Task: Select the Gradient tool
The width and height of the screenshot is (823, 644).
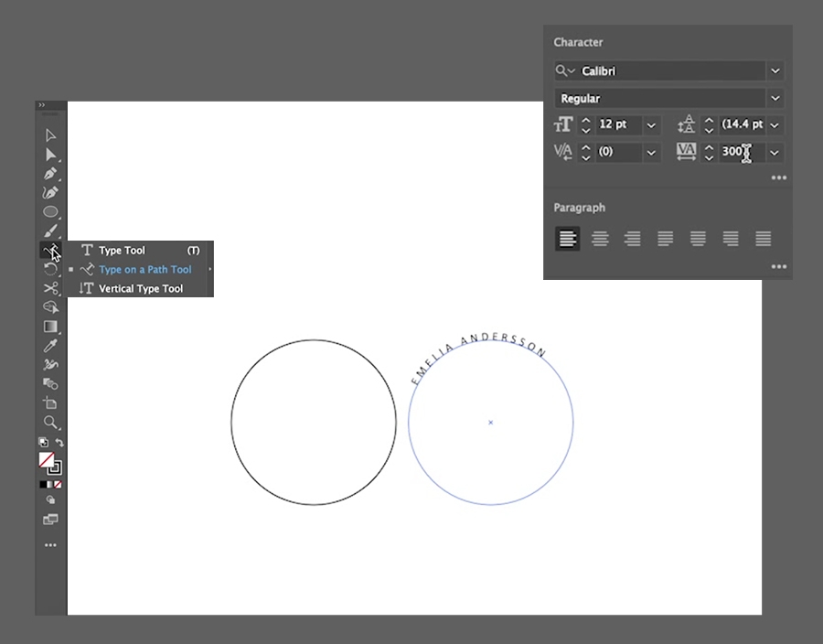Action: [x=50, y=327]
